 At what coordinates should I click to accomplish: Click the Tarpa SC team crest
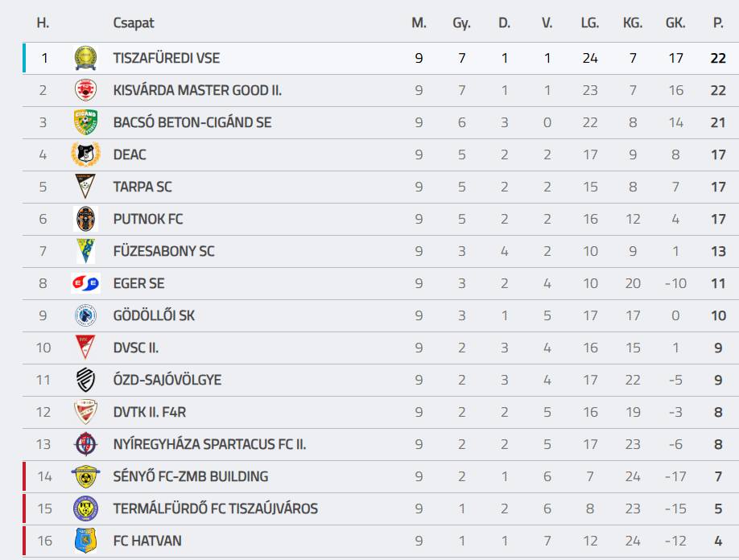[85, 187]
